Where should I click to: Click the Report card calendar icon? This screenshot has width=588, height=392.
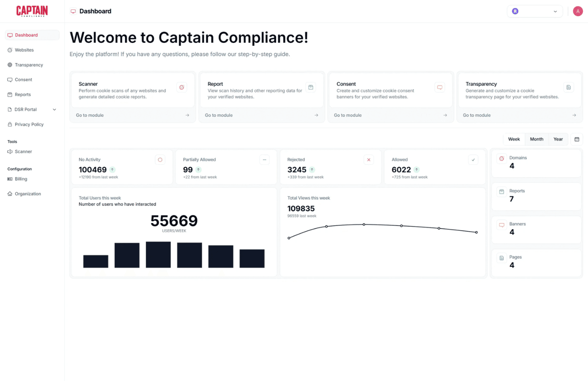[x=311, y=87]
